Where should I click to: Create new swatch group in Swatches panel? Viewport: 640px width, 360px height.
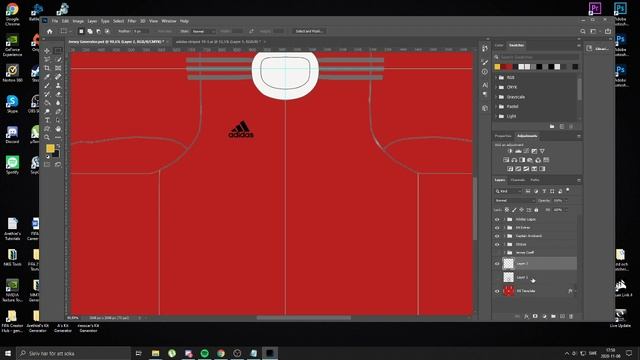pos(552,127)
